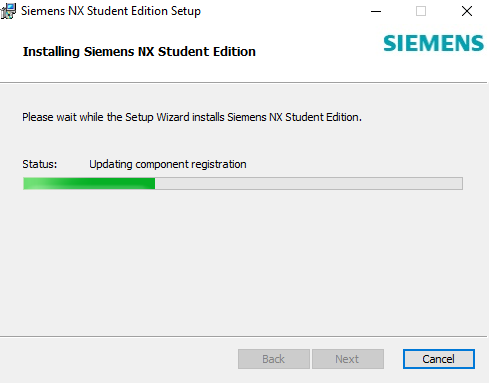Click the 'Status:' label
The height and width of the screenshot is (383, 489).
point(40,164)
